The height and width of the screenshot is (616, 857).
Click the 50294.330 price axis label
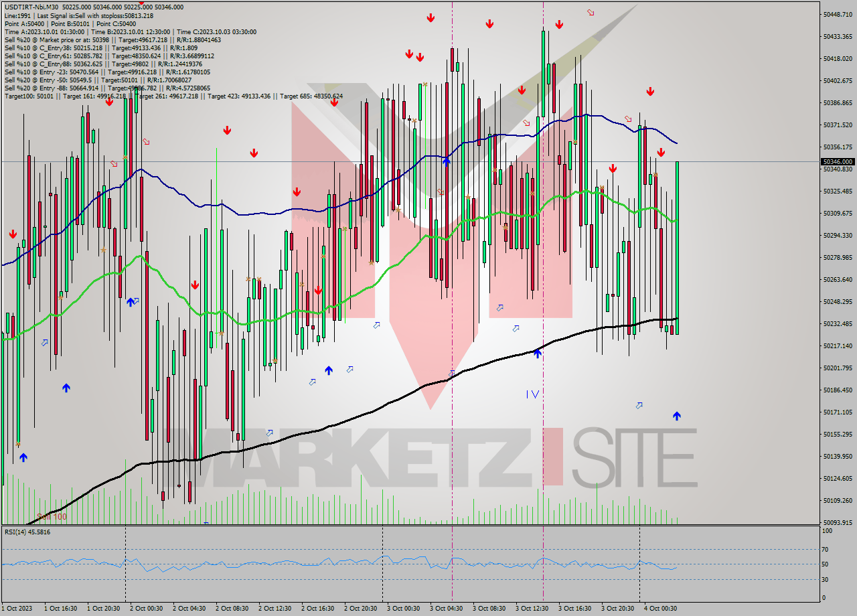point(837,235)
